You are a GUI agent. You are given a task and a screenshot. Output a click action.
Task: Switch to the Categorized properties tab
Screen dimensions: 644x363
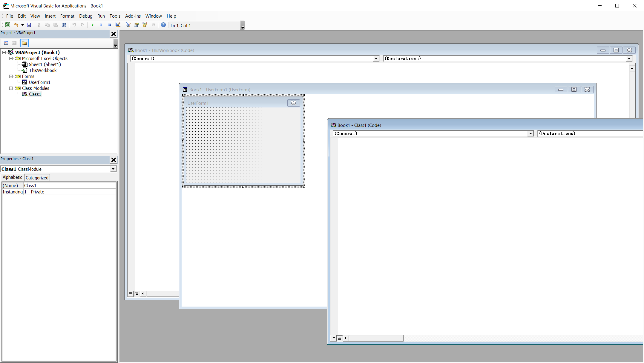pos(37,178)
